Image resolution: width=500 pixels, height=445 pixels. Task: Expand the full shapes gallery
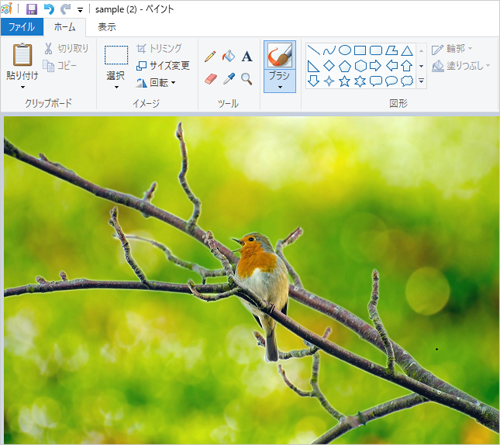pyautogui.click(x=421, y=81)
